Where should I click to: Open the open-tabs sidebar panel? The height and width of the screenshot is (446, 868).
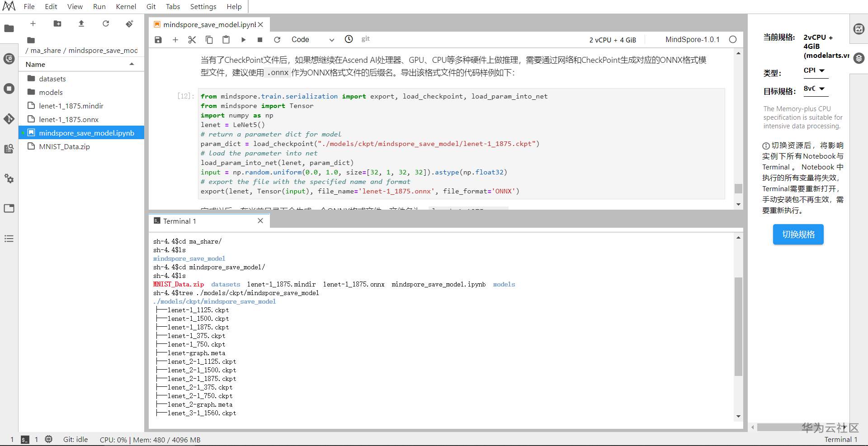pyautogui.click(x=9, y=208)
